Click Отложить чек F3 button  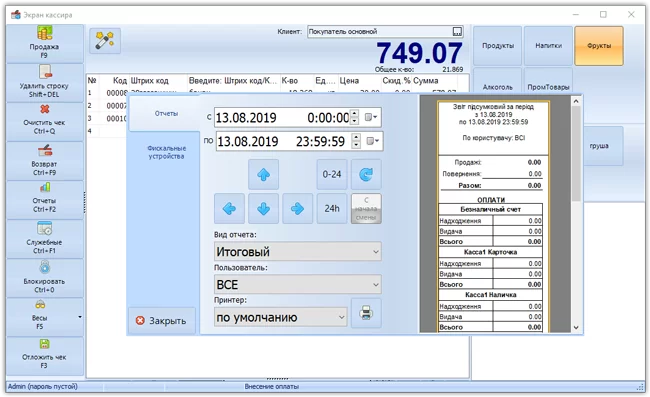pos(45,356)
